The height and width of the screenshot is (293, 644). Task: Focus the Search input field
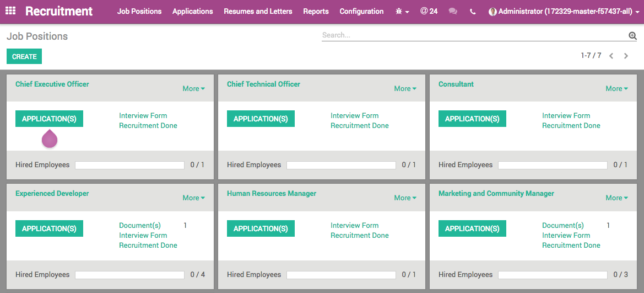[x=474, y=35]
